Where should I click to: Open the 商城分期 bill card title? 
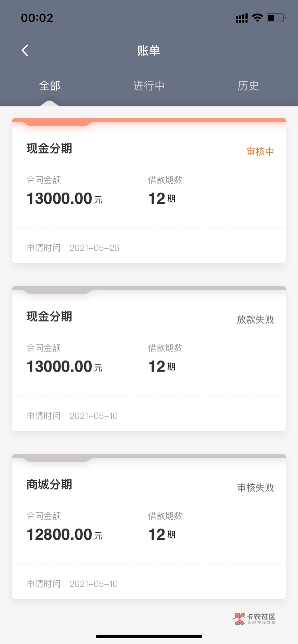[49, 484]
